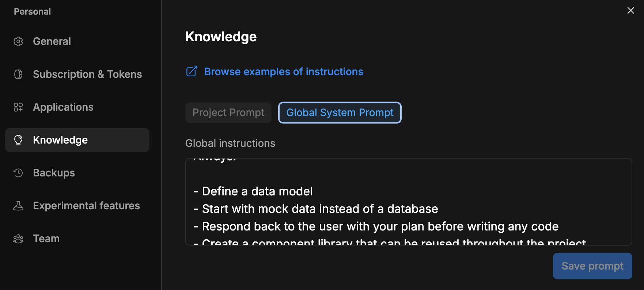The height and width of the screenshot is (290, 644).
Task: Go to Subscription & Tokens settings
Action: point(87,74)
